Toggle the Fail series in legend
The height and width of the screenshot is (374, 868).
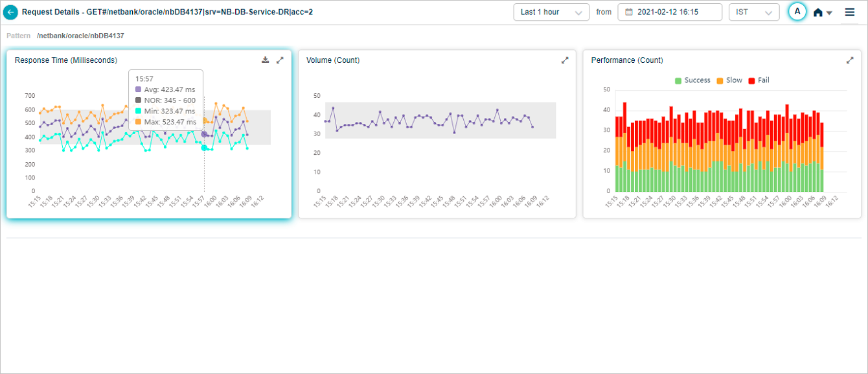759,80
